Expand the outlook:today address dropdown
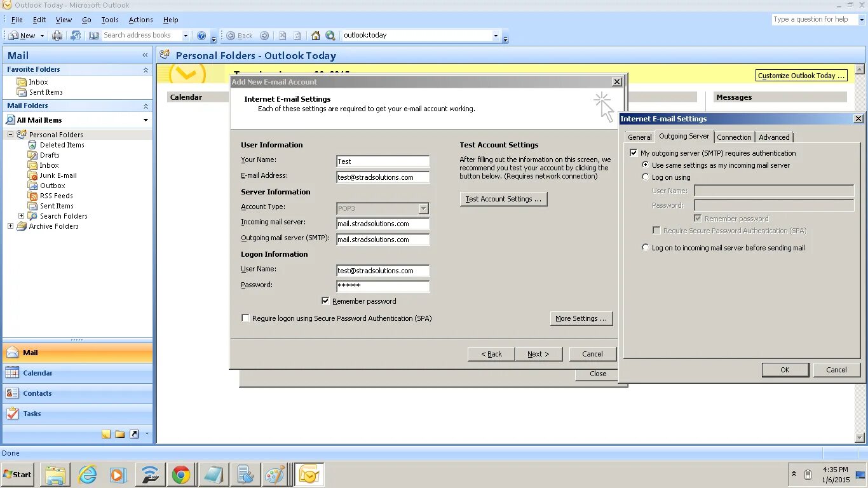Viewport: 868px width, 488px height. (496, 36)
